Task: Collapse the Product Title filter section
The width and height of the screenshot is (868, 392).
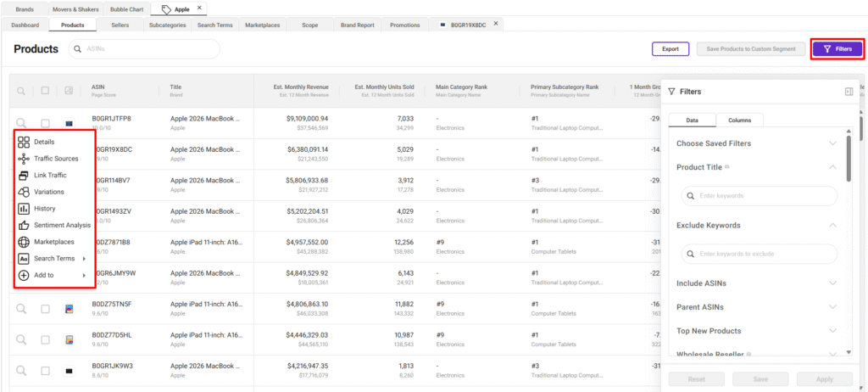Action: point(832,167)
